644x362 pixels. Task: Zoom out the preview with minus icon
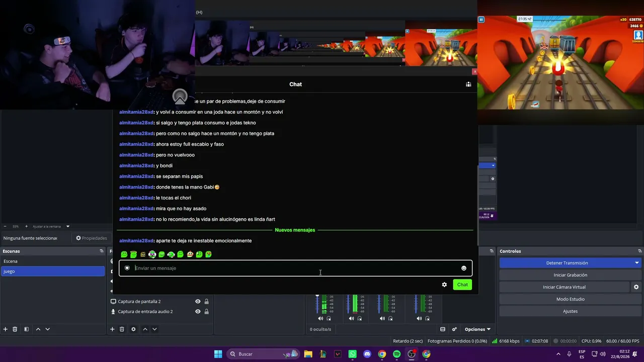(x=5, y=226)
